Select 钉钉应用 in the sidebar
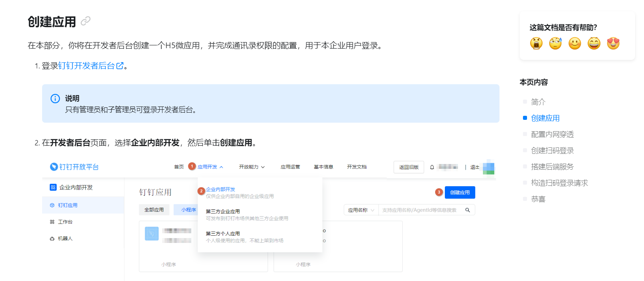The width and height of the screenshot is (644, 281). (x=83, y=205)
